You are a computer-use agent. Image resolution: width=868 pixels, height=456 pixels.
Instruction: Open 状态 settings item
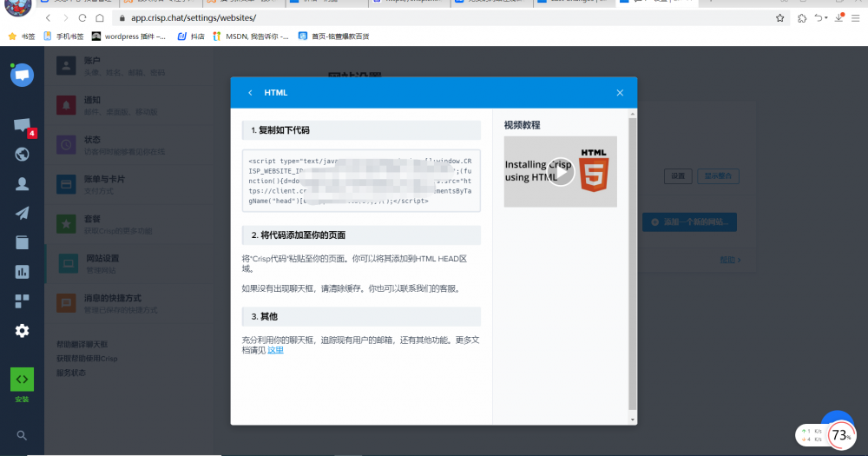[129, 145]
